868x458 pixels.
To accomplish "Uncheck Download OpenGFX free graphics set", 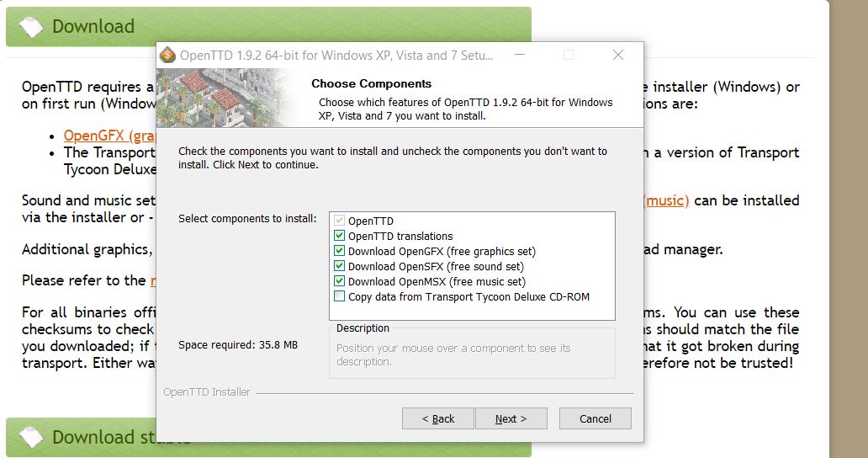I will pyautogui.click(x=340, y=252).
